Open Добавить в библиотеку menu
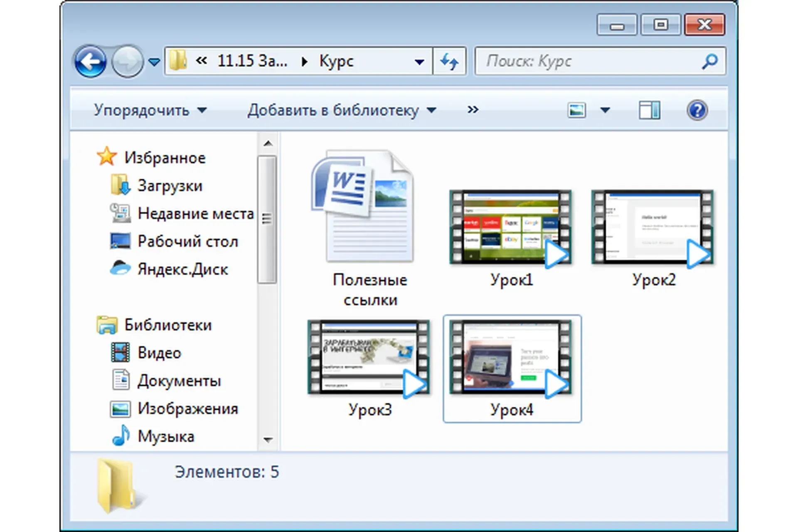This screenshot has height=532, width=798. point(342,110)
